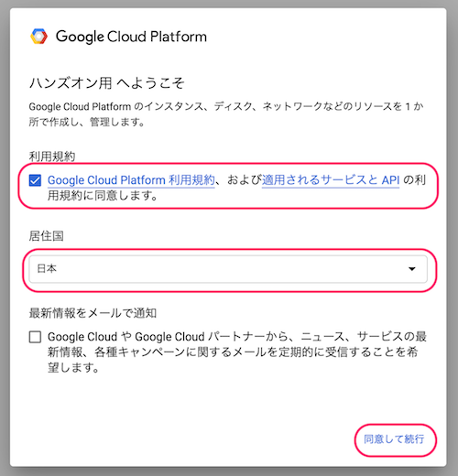Viewport: 458px width, 476px height.
Task: Click the country dropdown's arrow caret
Action: click(x=412, y=269)
